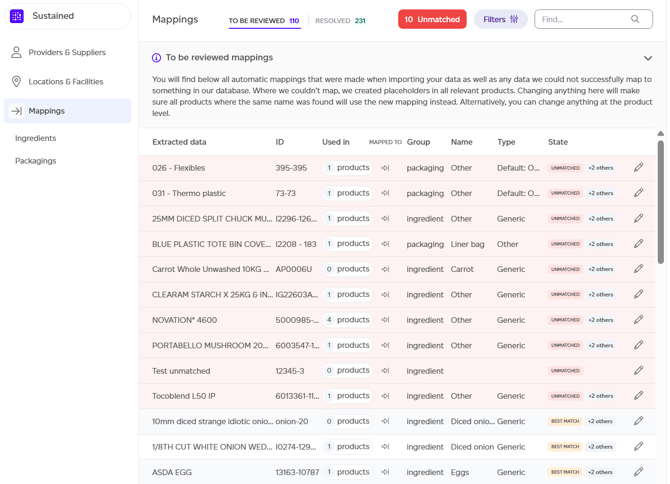Screen dimensions: 670x484
Task: Edit the ASDA EGG row pencil
Action: (x=638, y=472)
